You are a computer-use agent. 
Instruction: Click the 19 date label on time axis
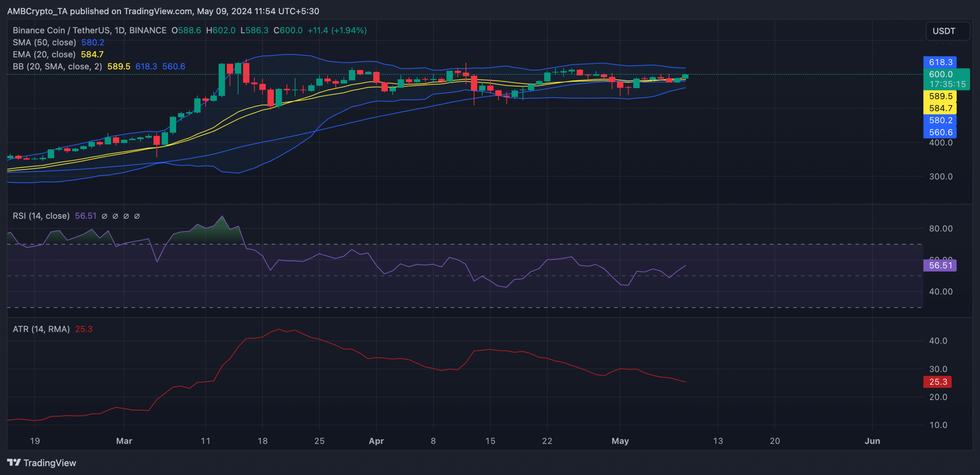(35, 441)
